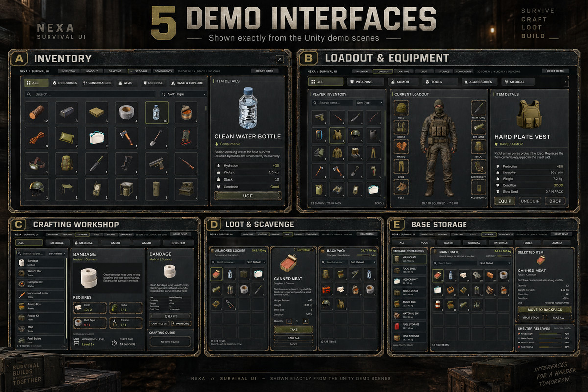Choose the headlamp item in Inventory

[37, 165]
